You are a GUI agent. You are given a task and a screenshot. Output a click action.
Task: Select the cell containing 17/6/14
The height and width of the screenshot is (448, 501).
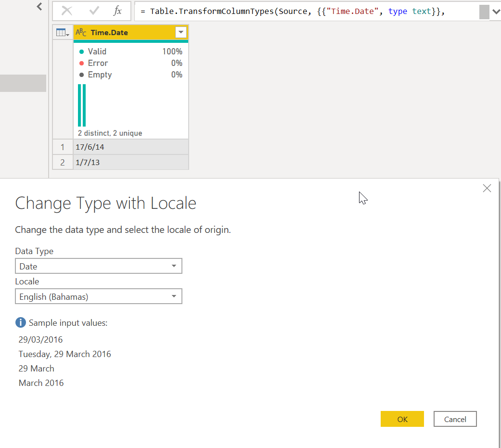point(131,147)
